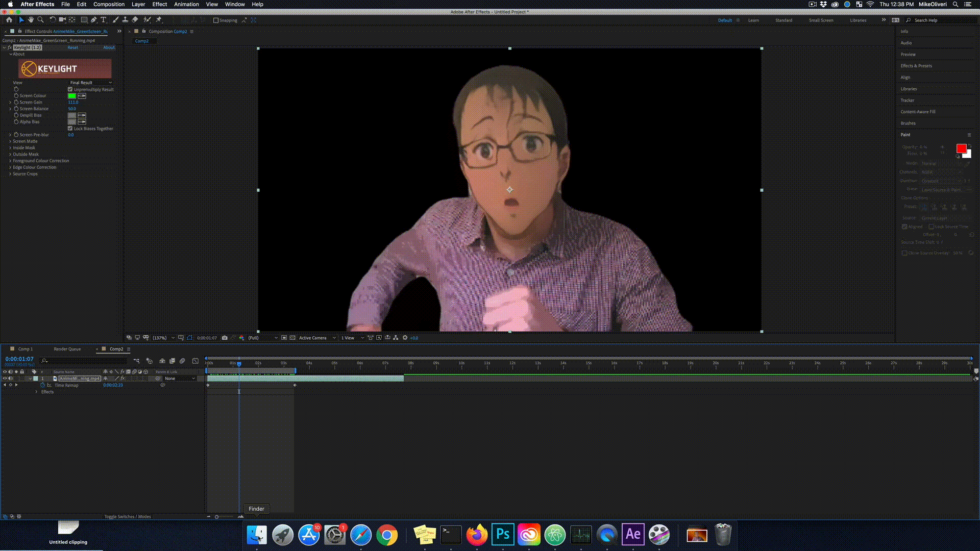Open the View Final Result dropdown
This screenshot has width=980, height=551.
[x=91, y=83]
